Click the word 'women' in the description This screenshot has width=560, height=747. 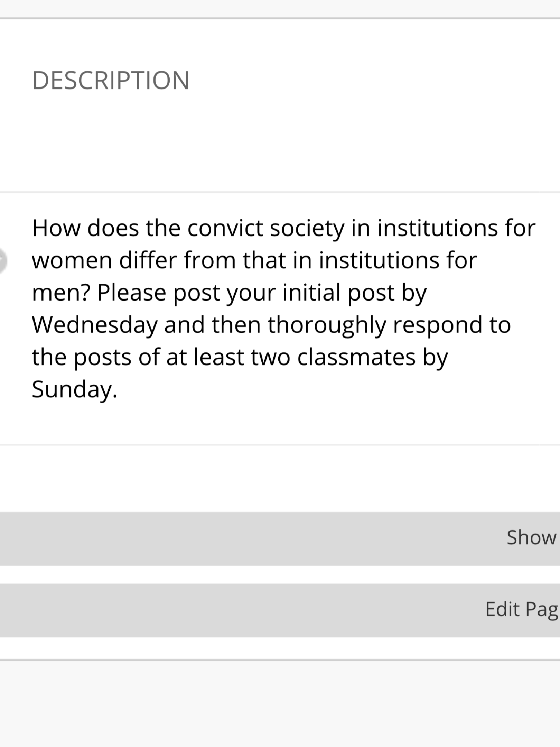tap(72, 260)
